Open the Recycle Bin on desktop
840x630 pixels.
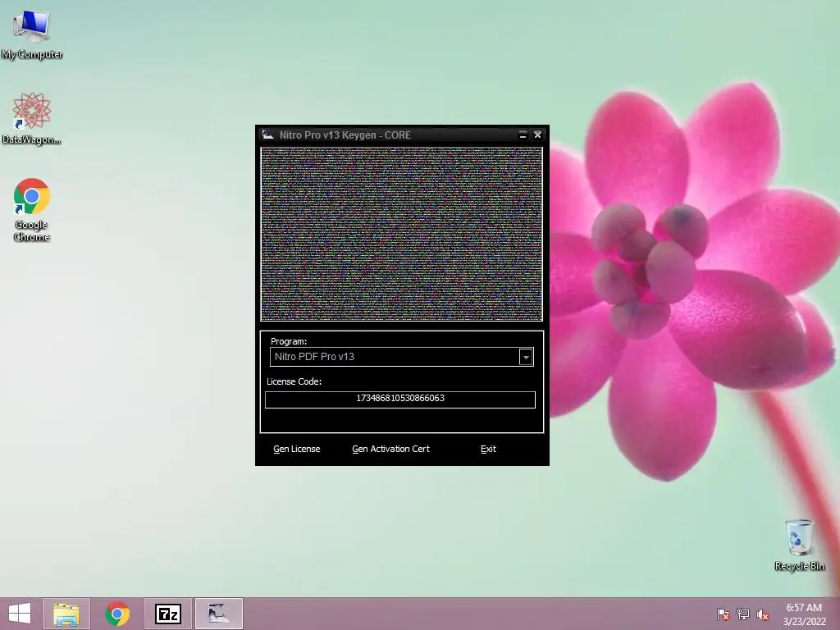click(799, 545)
